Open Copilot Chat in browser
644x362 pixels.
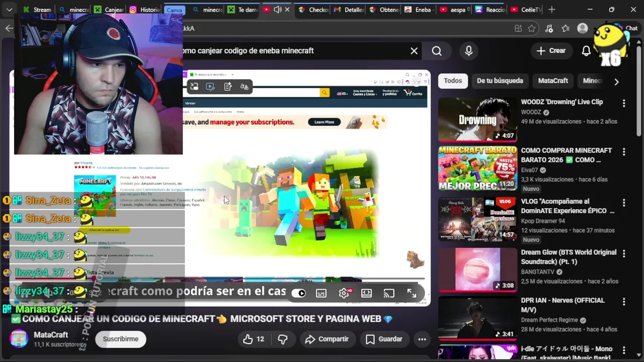(x=625, y=29)
